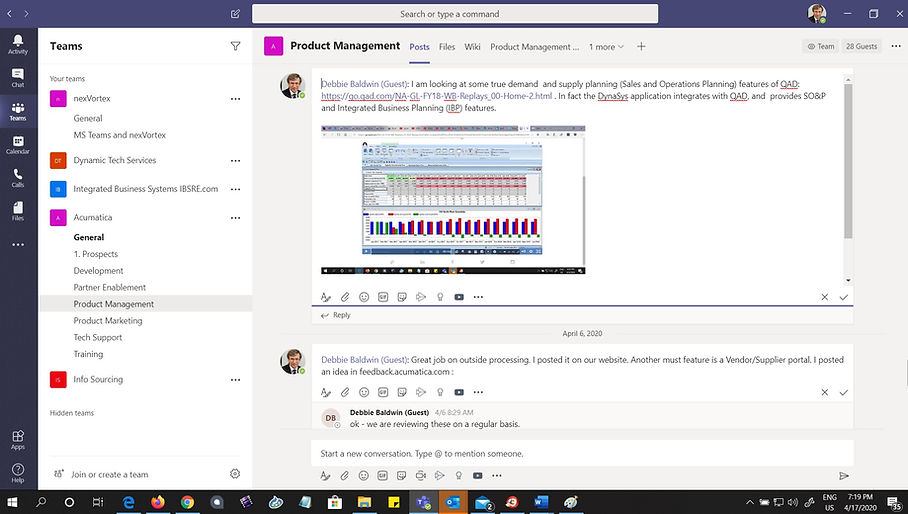The width and height of the screenshot is (908, 514).
Task: Click the filter teams funnel icon
Action: (235, 46)
